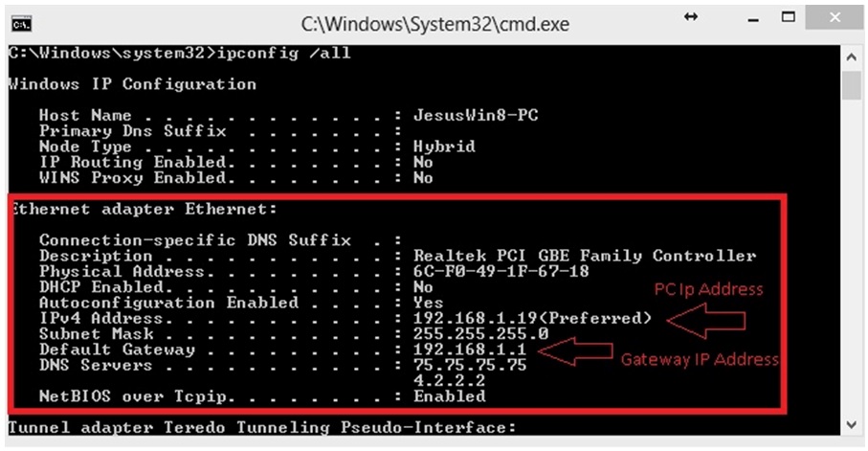Minimize the command prompt window
Image resolution: width=868 pixels, height=451 pixels.
coord(753,20)
